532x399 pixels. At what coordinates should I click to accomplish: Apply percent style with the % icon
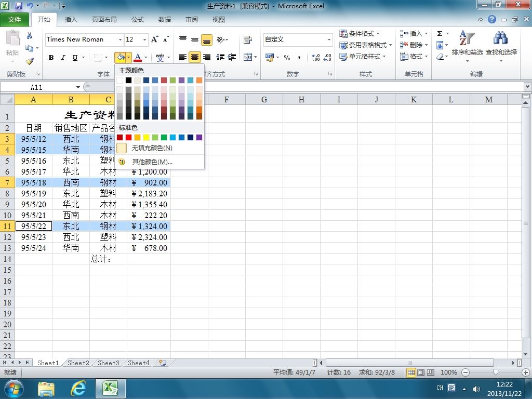287,58
